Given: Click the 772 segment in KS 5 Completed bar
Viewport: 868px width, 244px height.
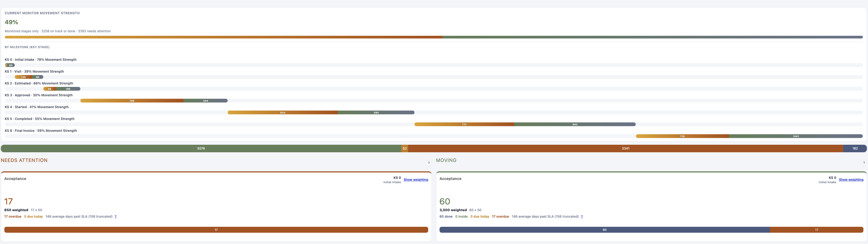Looking at the screenshot, I should (x=464, y=124).
